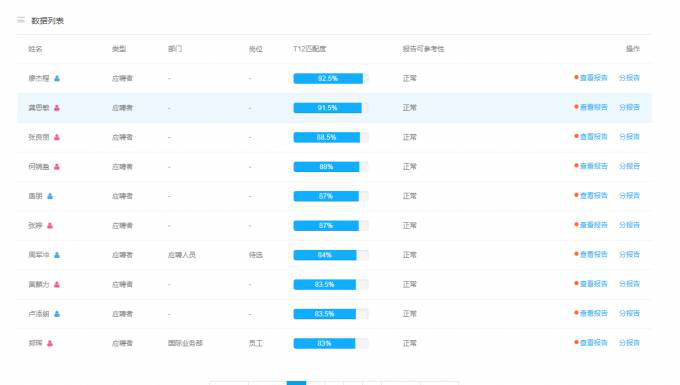Click the 88% match progress bar

tap(331, 167)
